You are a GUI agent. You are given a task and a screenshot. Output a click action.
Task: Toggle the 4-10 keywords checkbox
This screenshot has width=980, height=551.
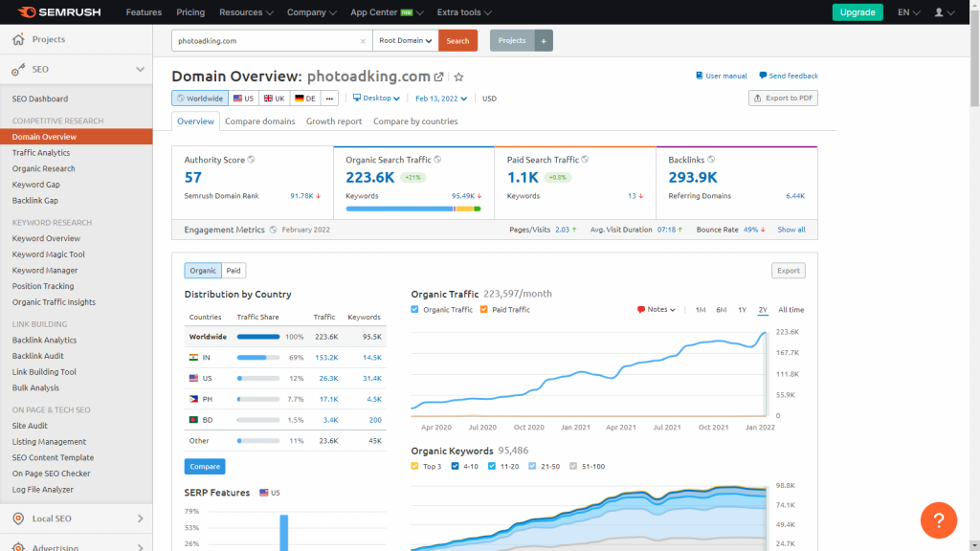tap(455, 466)
